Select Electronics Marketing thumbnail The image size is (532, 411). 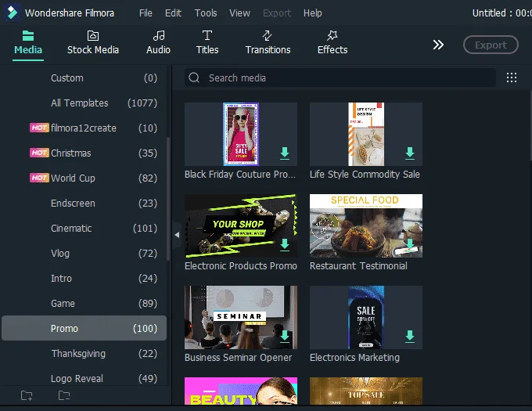366,317
